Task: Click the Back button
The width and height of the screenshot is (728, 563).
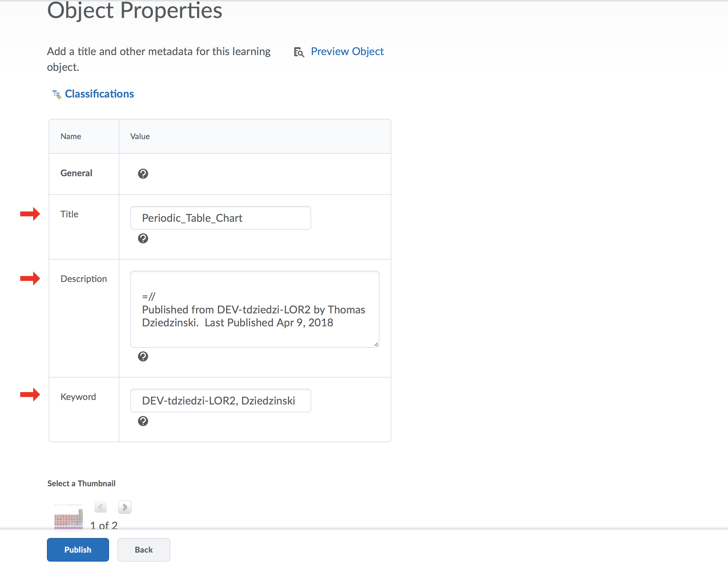Action: (144, 550)
